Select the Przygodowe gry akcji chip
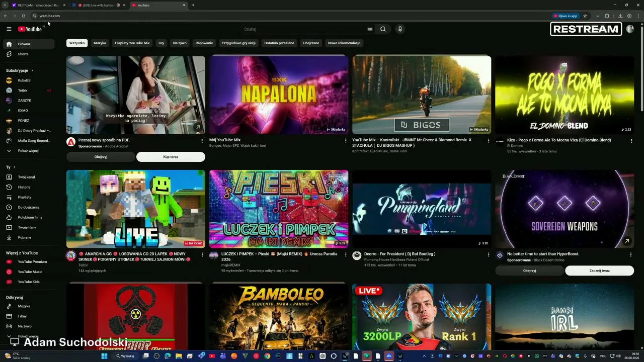Screen dimensions: 644x362 pos(238,43)
